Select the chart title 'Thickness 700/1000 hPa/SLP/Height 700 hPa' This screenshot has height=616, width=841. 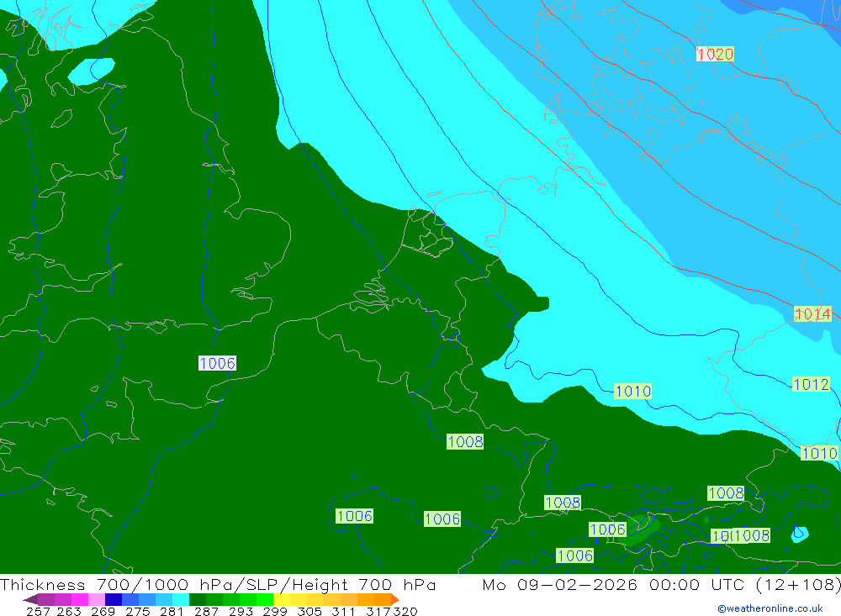coord(218,584)
